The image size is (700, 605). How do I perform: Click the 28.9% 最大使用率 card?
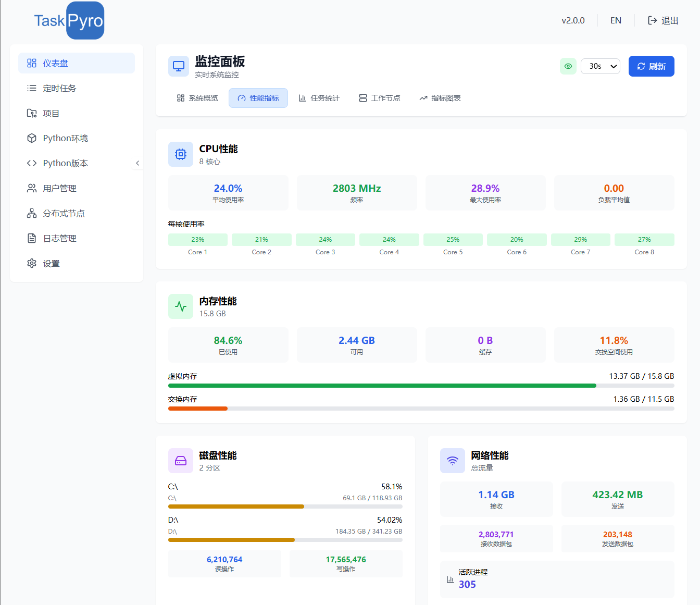tap(485, 193)
